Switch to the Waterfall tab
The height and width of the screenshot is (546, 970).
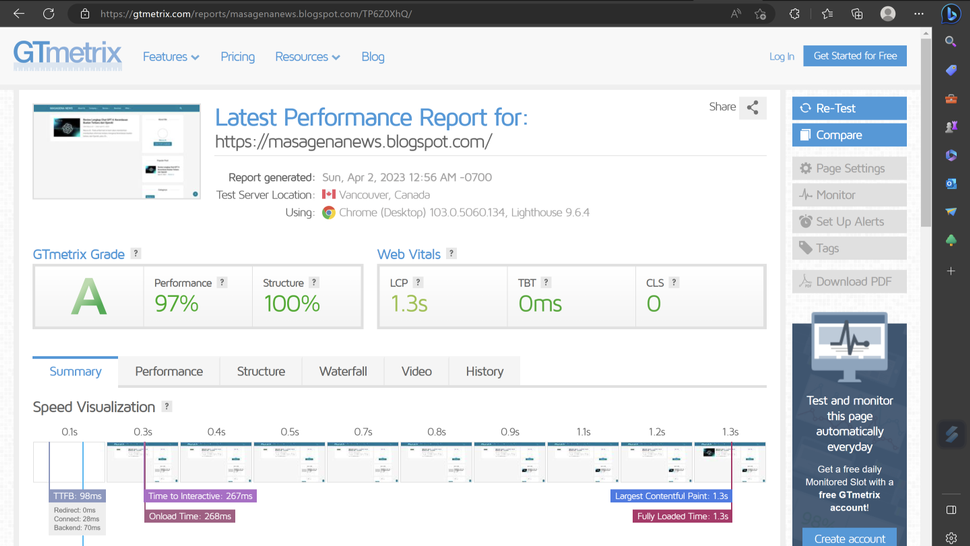pos(343,371)
